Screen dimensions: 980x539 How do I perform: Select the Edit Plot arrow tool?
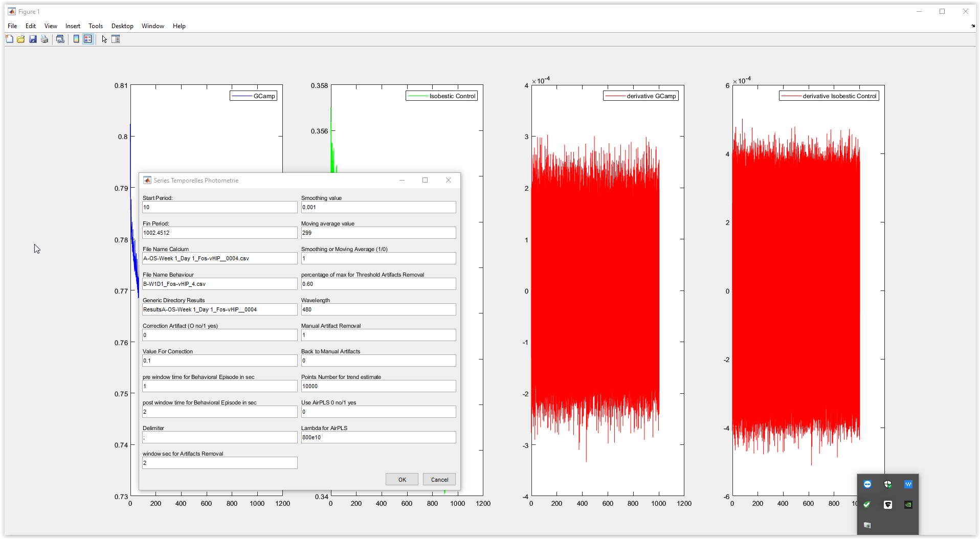[x=104, y=39]
